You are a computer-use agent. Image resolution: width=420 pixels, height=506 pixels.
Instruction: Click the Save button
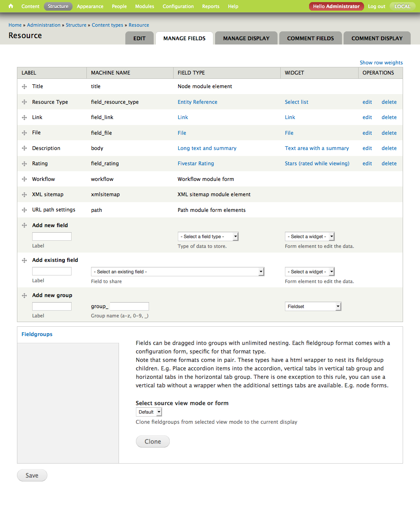pos(32,475)
